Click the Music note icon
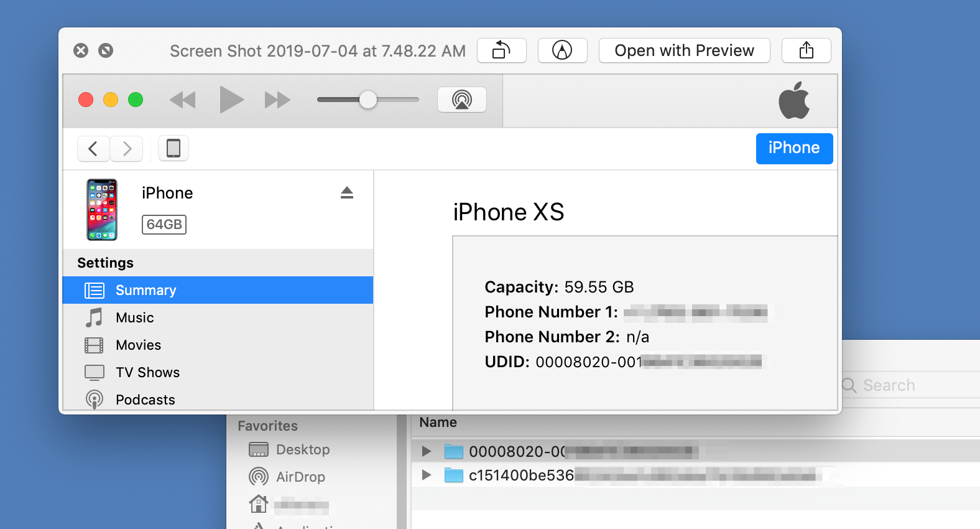 point(95,317)
